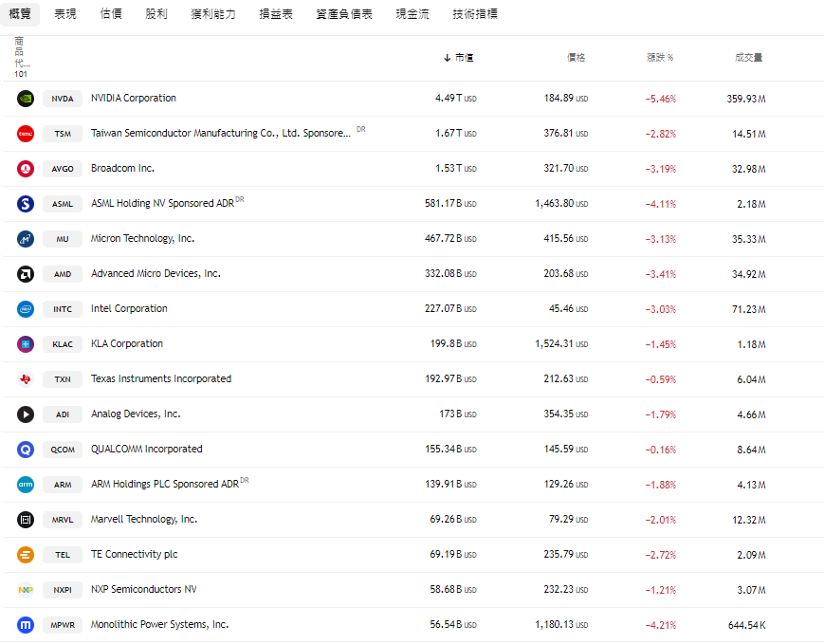The width and height of the screenshot is (824, 644).
Task: Click the Marvell Technology logo icon
Action: click(26, 520)
